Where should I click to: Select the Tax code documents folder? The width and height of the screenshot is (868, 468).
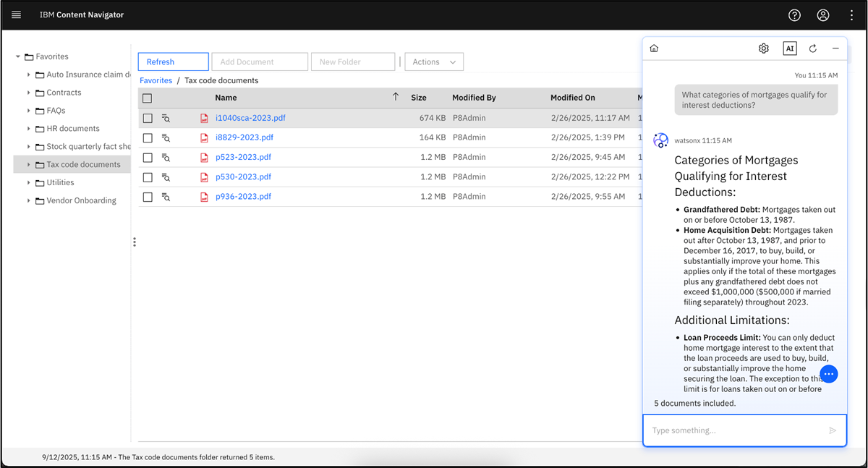[83, 165]
